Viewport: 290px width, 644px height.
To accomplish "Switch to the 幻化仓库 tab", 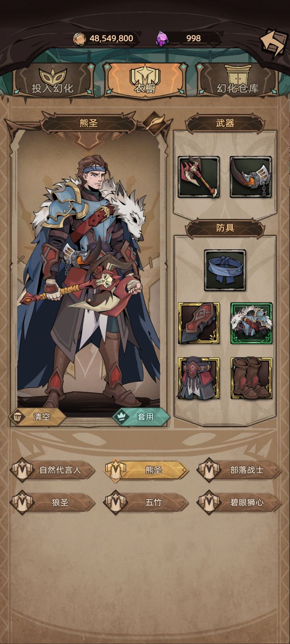I will (x=238, y=80).
